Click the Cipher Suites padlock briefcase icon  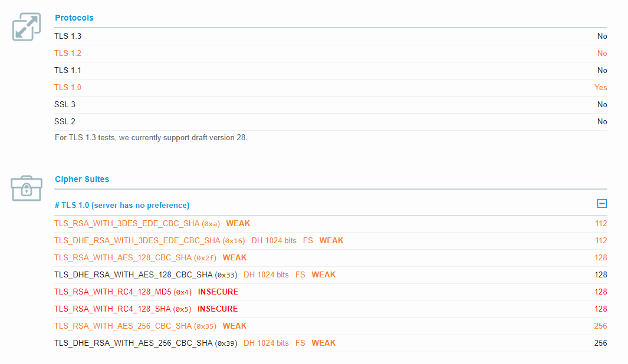click(27, 188)
